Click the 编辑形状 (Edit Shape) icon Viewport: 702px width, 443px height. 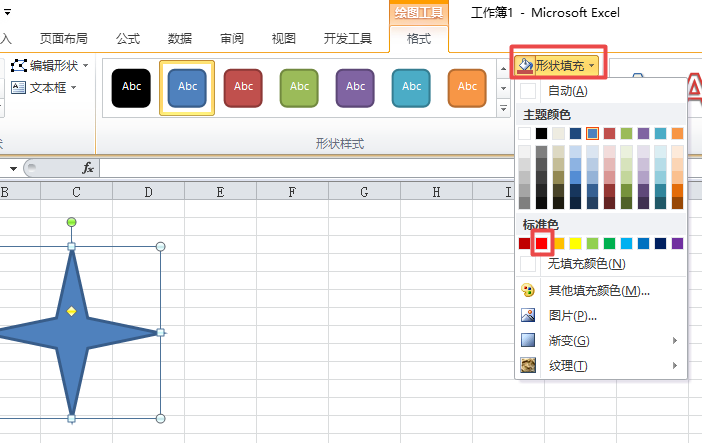19,66
